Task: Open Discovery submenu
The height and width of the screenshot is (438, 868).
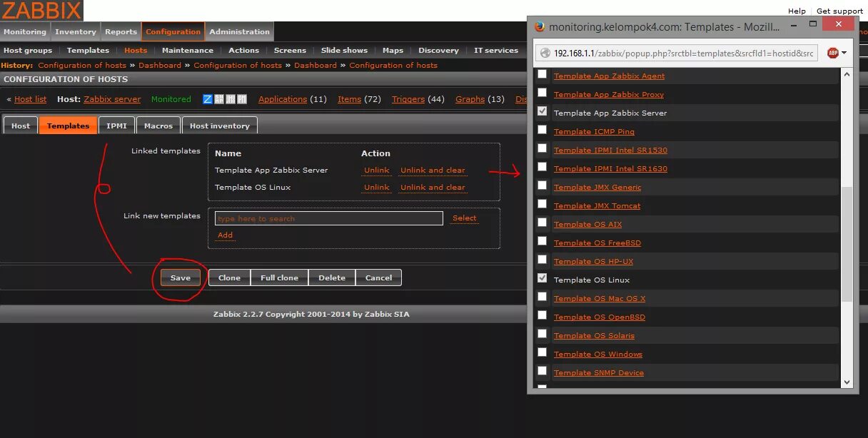Action: click(439, 51)
